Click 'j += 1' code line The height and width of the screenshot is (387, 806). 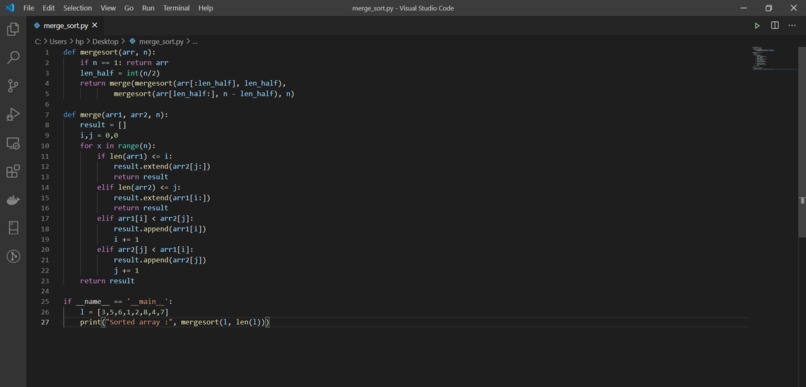[126, 270]
